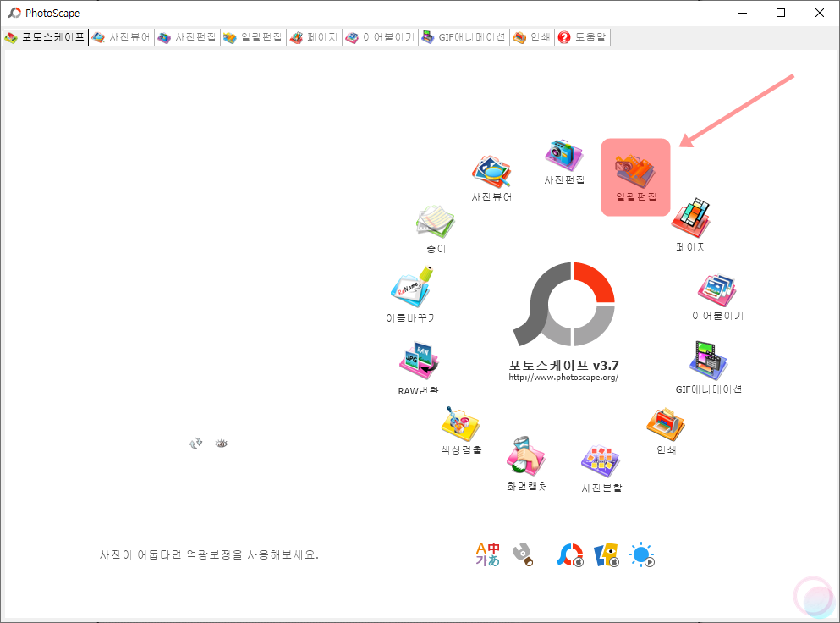Switch to the GIF애니메이션 tab
This screenshot has height=623, width=840.
464,37
